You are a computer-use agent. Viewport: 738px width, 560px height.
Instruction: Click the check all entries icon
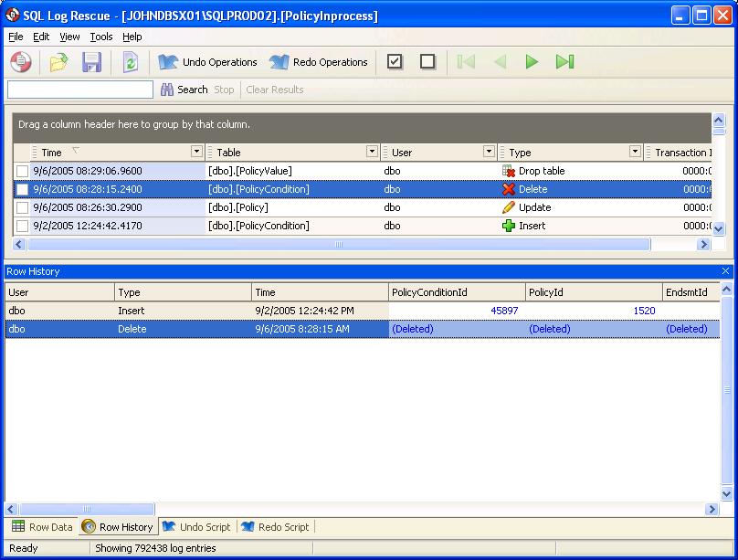click(395, 61)
